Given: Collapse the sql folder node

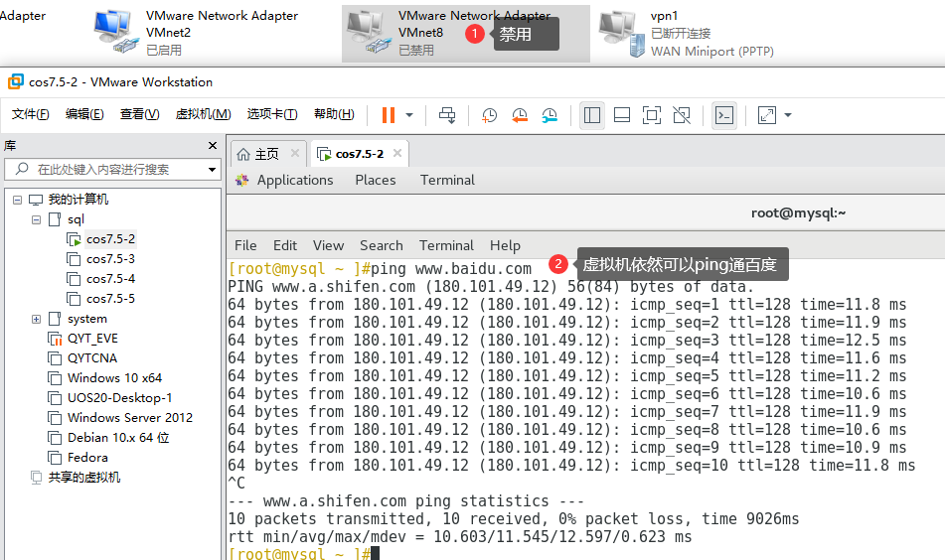Looking at the screenshot, I should (36, 219).
